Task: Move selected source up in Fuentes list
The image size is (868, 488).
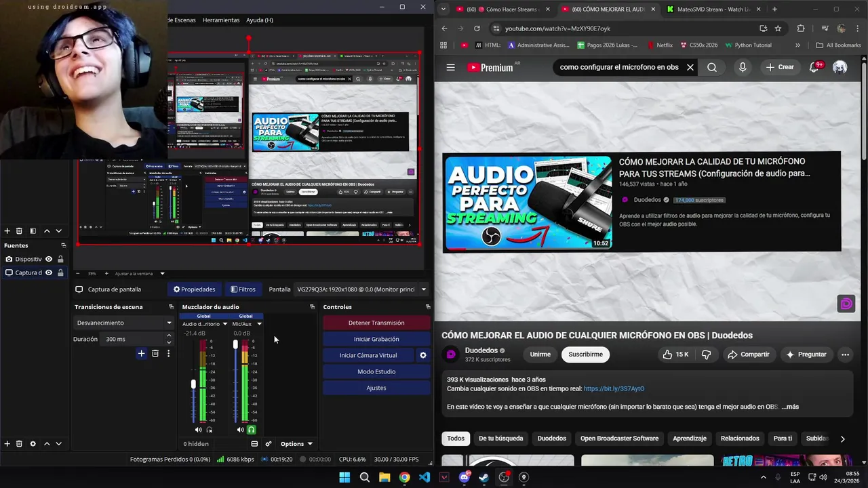Action: tap(47, 444)
